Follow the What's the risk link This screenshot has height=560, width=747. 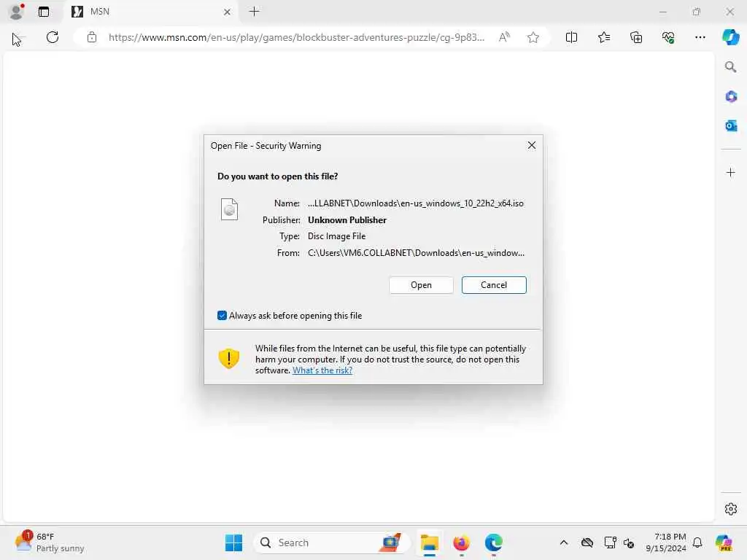322,370
